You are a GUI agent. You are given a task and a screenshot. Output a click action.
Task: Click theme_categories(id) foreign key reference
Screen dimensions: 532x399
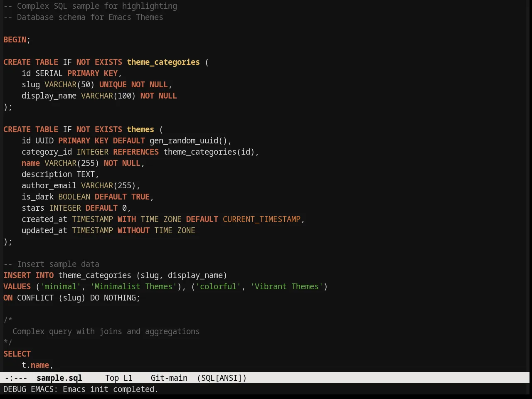pos(209,152)
